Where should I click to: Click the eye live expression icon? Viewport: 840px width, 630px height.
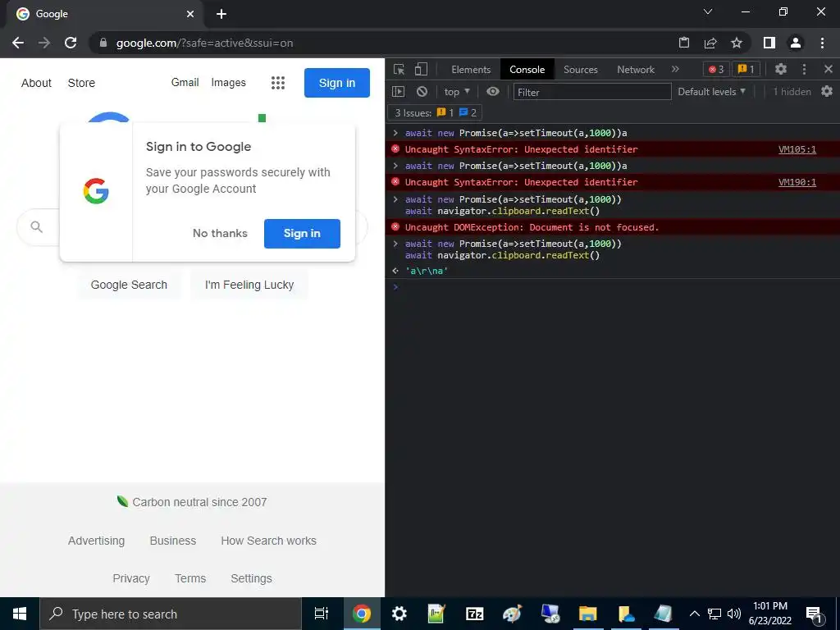(493, 92)
